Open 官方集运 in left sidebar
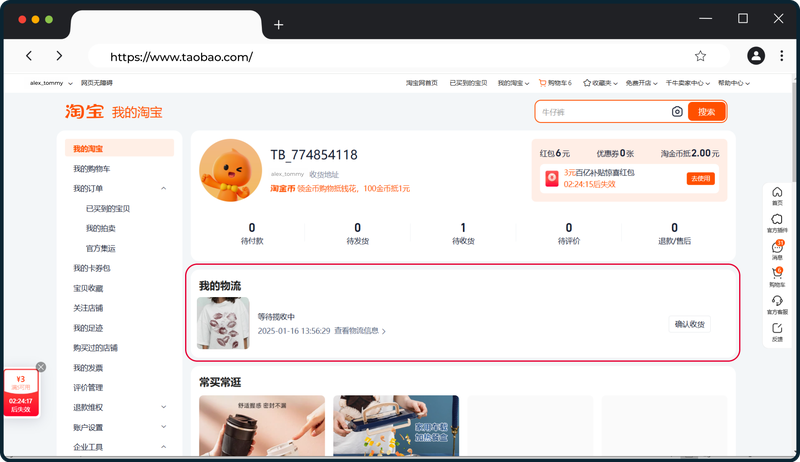This screenshot has width=800, height=462. pos(101,248)
